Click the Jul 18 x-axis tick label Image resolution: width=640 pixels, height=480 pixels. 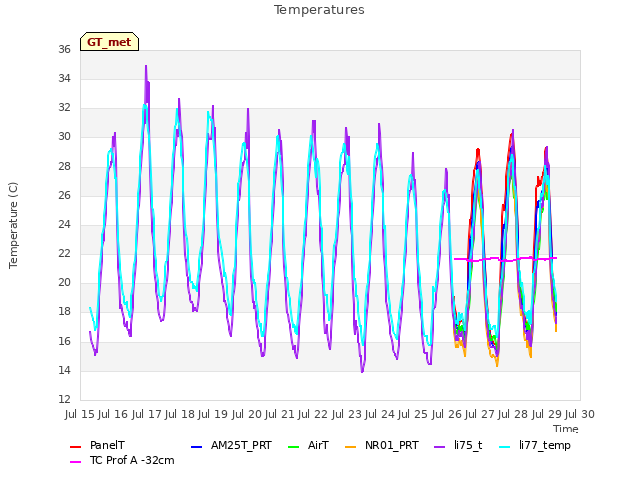[x=180, y=414]
